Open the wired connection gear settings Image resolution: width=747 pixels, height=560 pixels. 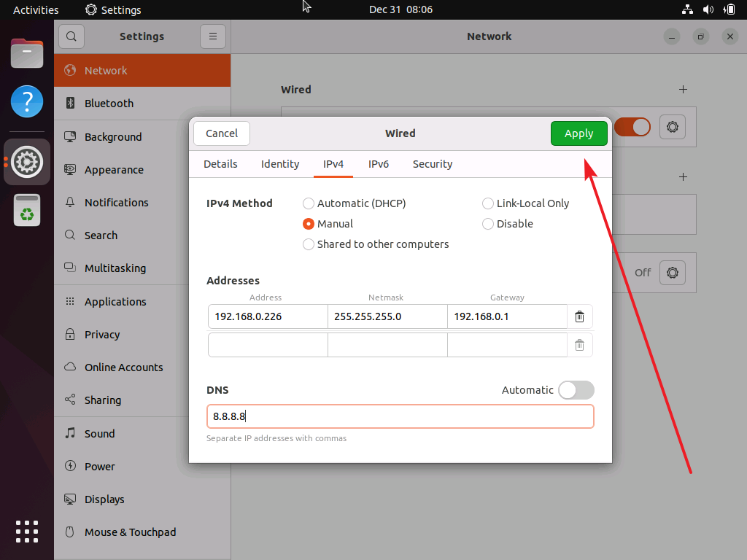pyautogui.click(x=672, y=126)
